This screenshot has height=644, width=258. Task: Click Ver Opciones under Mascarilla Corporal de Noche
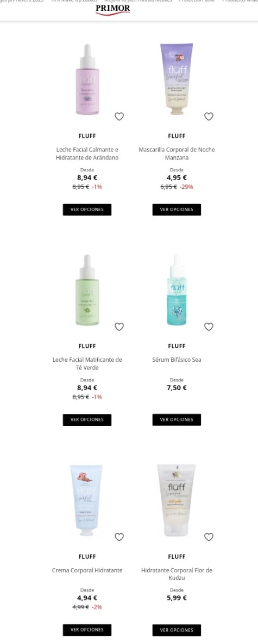pos(177,209)
